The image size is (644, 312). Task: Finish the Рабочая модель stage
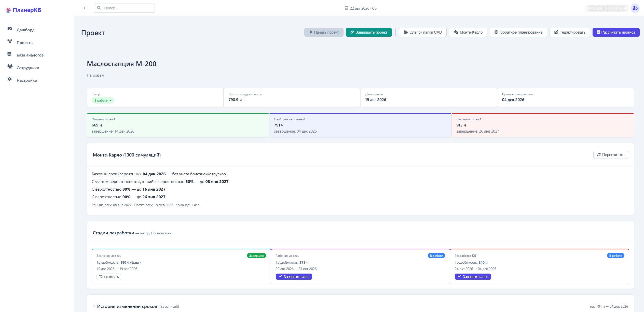[x=294, y=277]
